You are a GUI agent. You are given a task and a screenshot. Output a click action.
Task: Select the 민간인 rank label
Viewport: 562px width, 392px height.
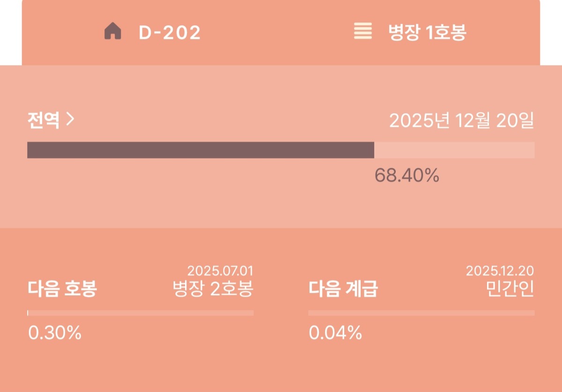[x=510, y=289]
